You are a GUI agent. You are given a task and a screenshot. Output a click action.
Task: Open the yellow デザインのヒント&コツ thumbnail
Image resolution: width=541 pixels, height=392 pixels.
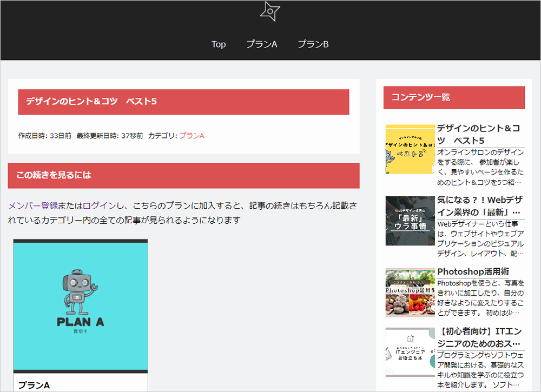(x=410, y=149)
